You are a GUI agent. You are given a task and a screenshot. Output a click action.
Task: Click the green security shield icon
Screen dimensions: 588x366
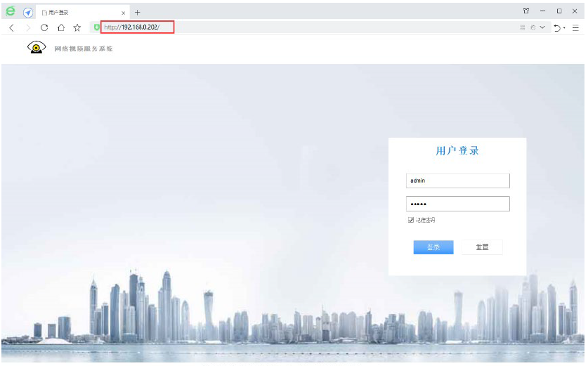coord(96,27)
